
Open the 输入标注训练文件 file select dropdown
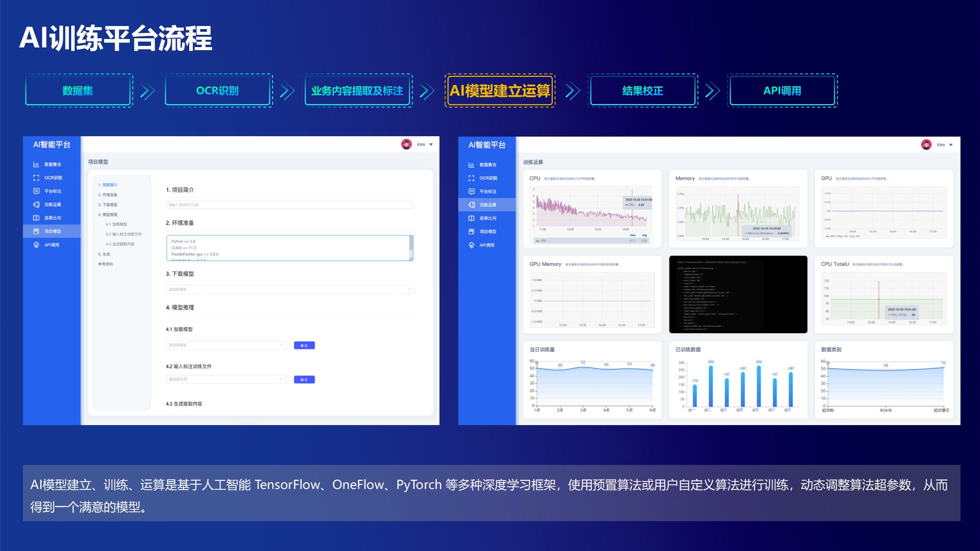tap(226, 379)
